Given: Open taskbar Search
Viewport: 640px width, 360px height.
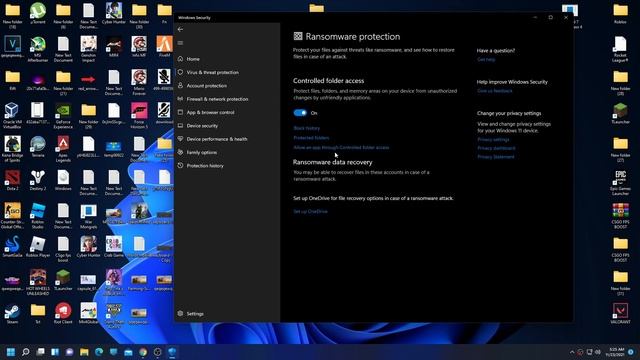Looking at the screenshot, I should [x=25, y=352].
